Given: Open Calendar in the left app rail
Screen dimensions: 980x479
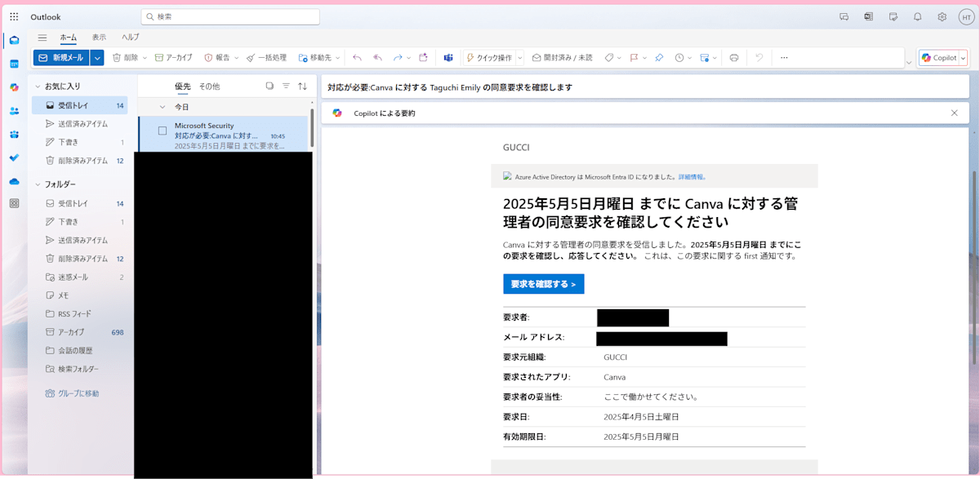Looking at the screenshot, I should (14, 64).
